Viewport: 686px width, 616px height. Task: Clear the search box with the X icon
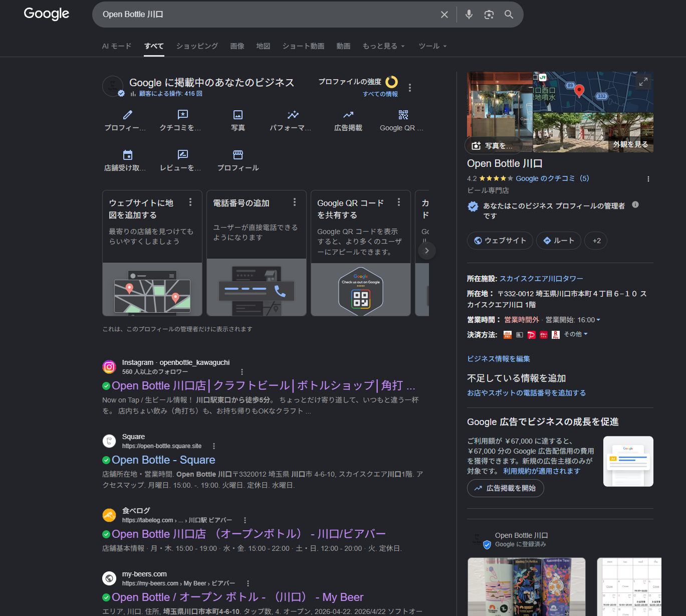point(444,15)
